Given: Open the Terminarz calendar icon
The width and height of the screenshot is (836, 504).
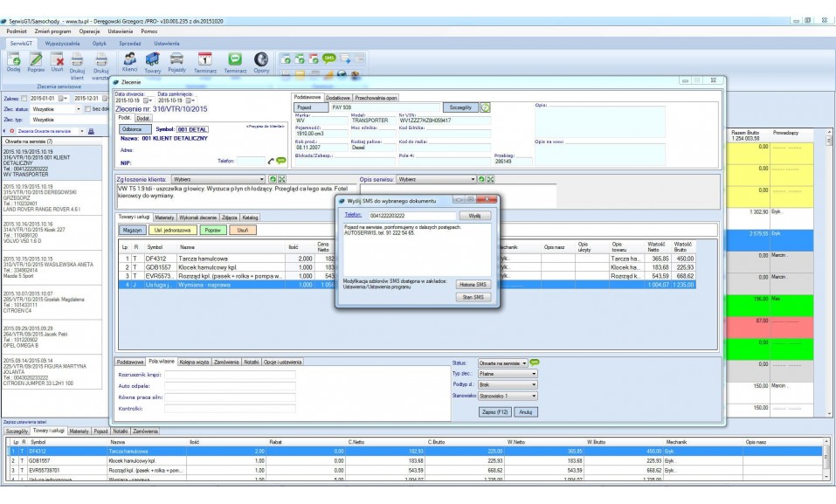Looking at the screenshot, I should [x=206, y=59].
